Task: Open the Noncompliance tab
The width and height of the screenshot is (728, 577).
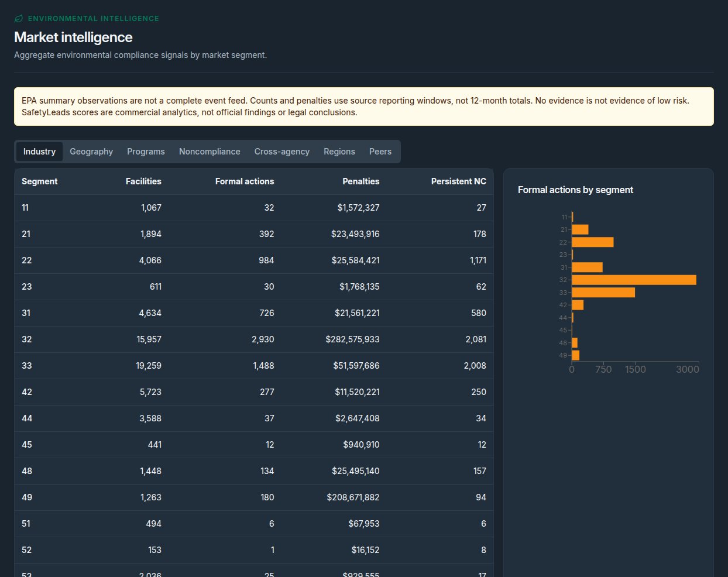Action: pyautogui.click(x=210, y=152)
